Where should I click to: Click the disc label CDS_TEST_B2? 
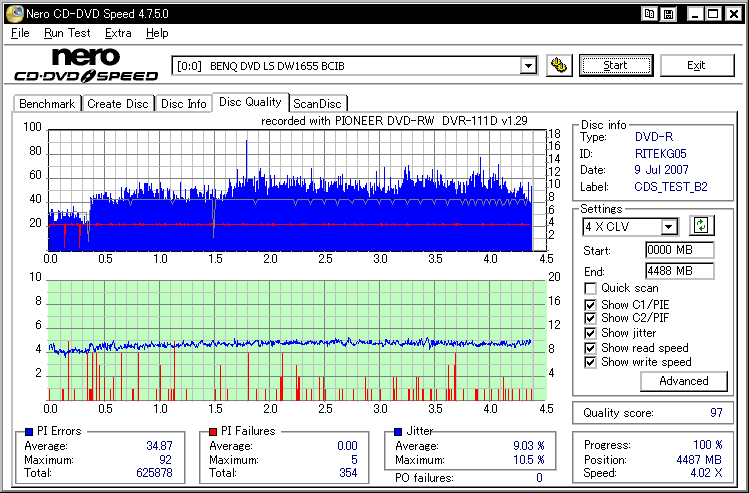[671, 187]
